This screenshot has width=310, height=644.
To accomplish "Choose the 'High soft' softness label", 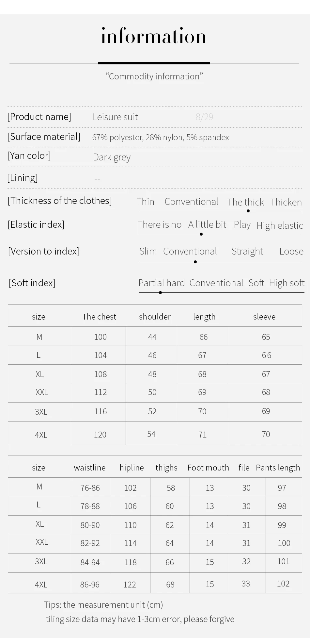I will pyautogui.click(x=287, y=283).
